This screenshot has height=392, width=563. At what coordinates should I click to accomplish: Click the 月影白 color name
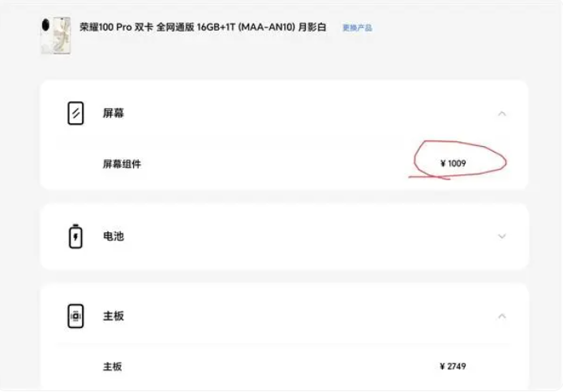pos(312,27)
